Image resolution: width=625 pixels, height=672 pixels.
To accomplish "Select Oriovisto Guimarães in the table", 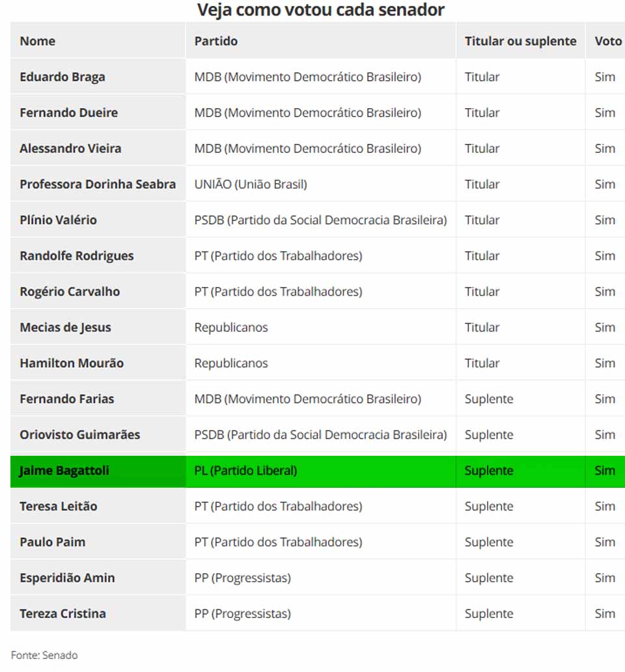I will click(80, 435).
